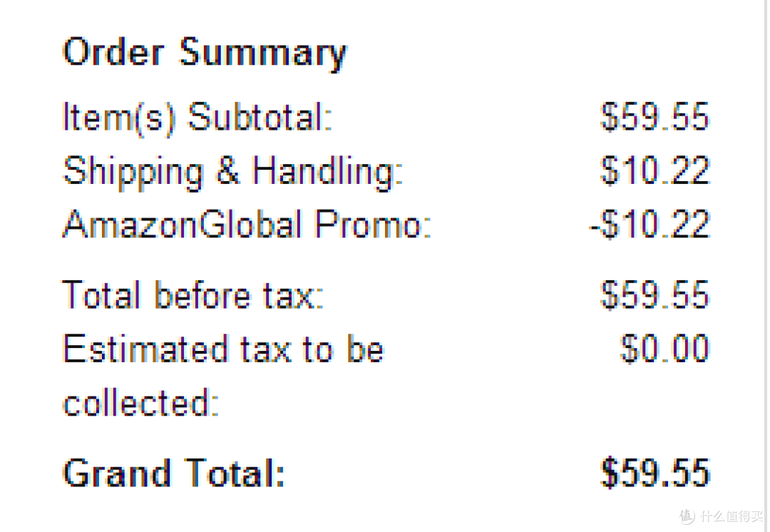Click the vertical border line at right edge
This screenshot has width=770, height=532.
[764, 266]
